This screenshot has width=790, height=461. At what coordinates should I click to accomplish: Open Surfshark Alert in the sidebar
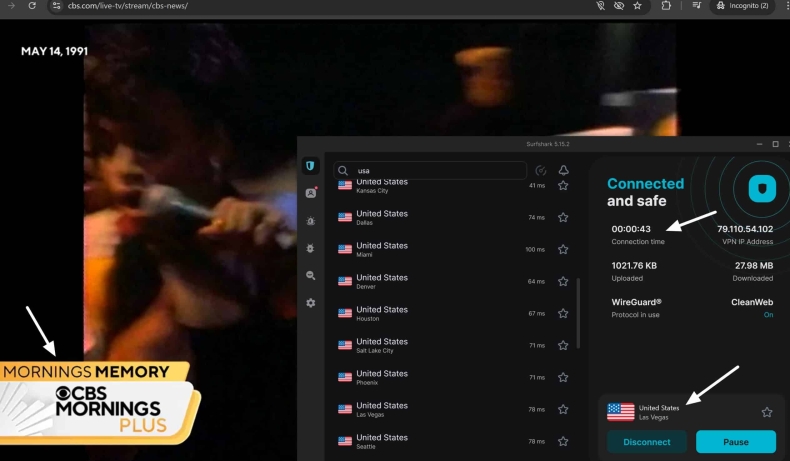pyautogui.click(x=311, y=221)
